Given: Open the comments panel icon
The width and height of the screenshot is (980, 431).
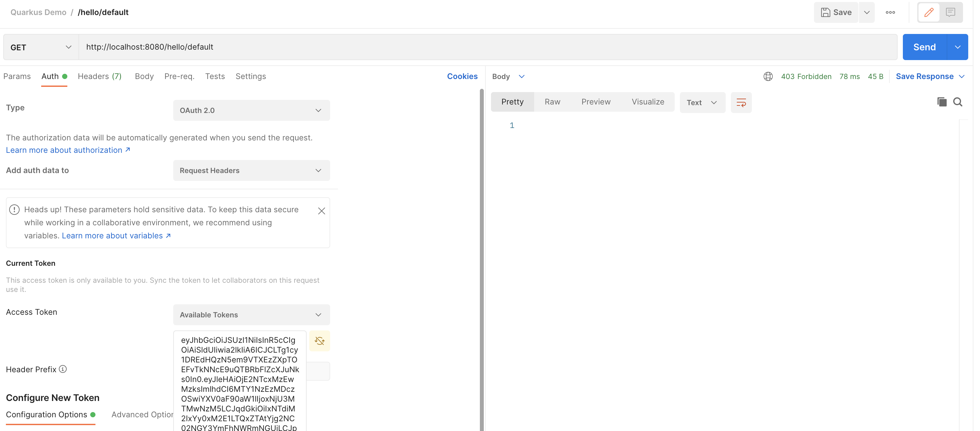Looking at the screenshot, I should pos(950,12).
